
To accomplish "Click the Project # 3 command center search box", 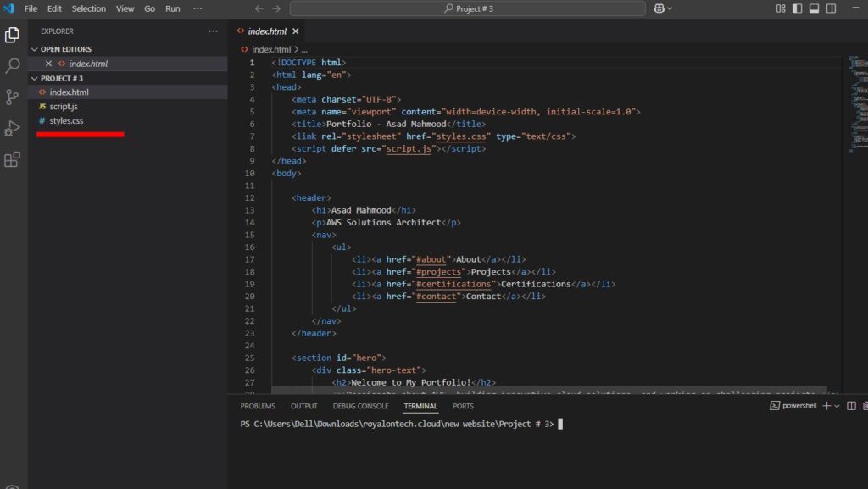I will point(468,8).
